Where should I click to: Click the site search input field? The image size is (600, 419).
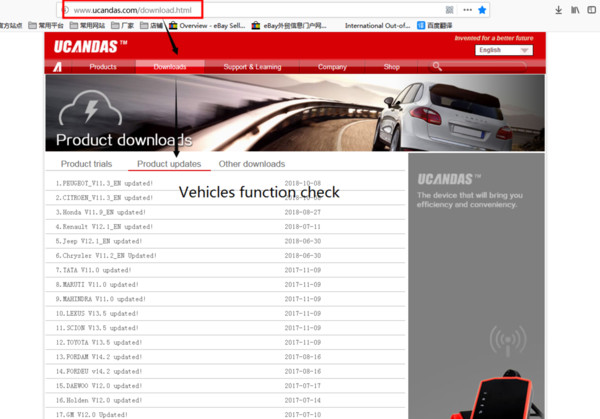pos(484,67)
